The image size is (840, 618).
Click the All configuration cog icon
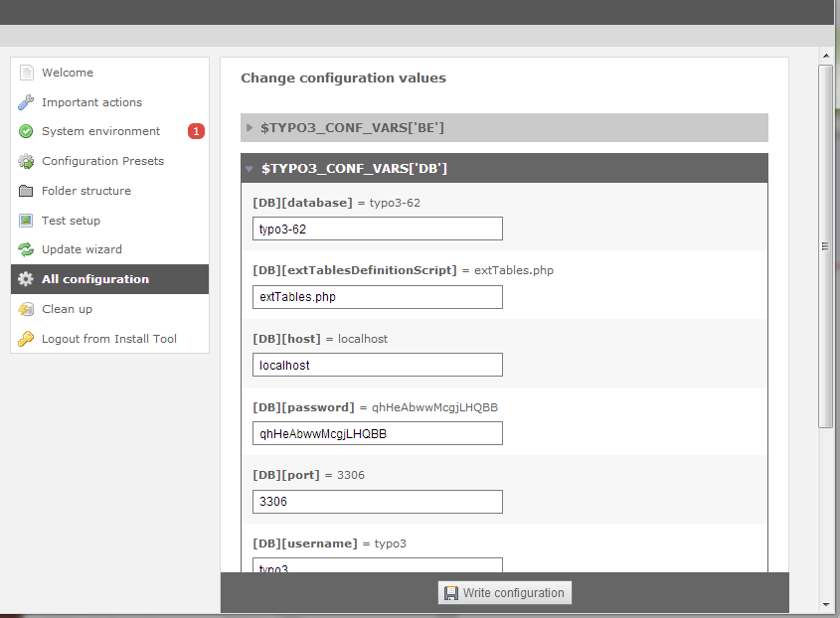pyautogui.click(x=26, y=279)
